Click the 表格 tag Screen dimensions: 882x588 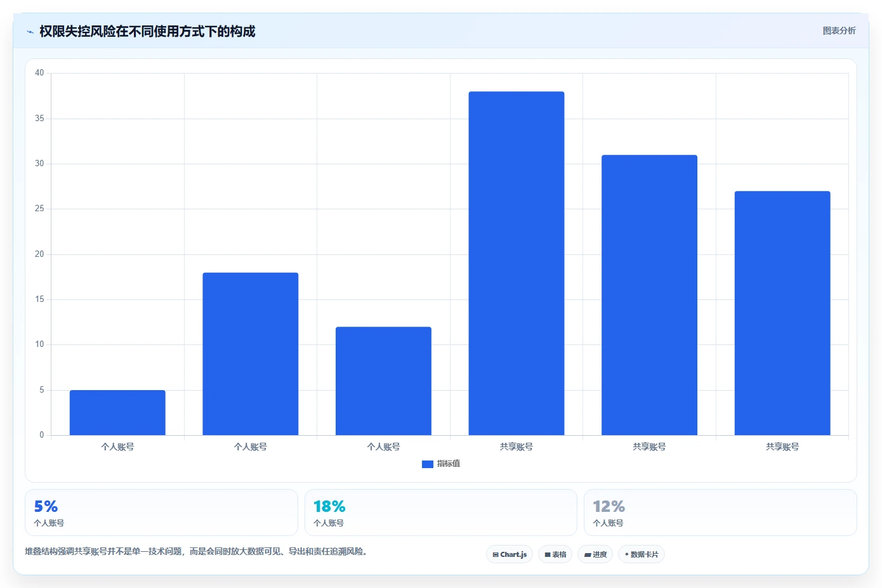(x=555, y=554)
